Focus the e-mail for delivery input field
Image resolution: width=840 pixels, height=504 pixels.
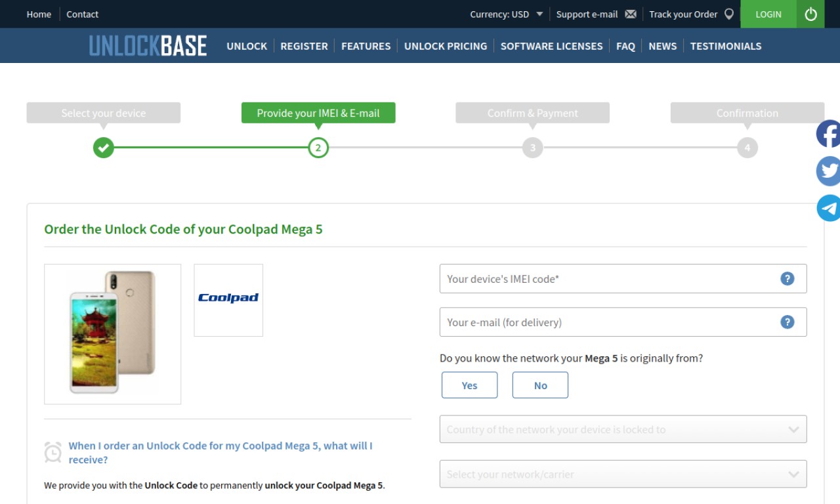(623, 322)
